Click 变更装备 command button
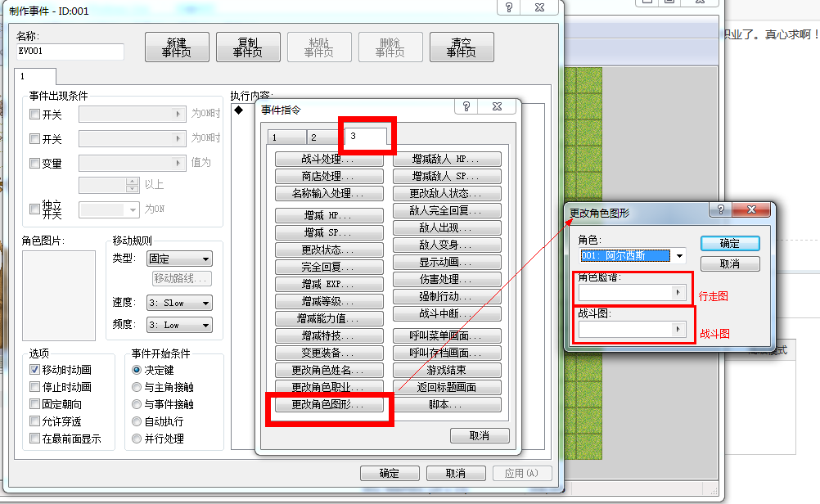The image size is (820, 504). 329,353
